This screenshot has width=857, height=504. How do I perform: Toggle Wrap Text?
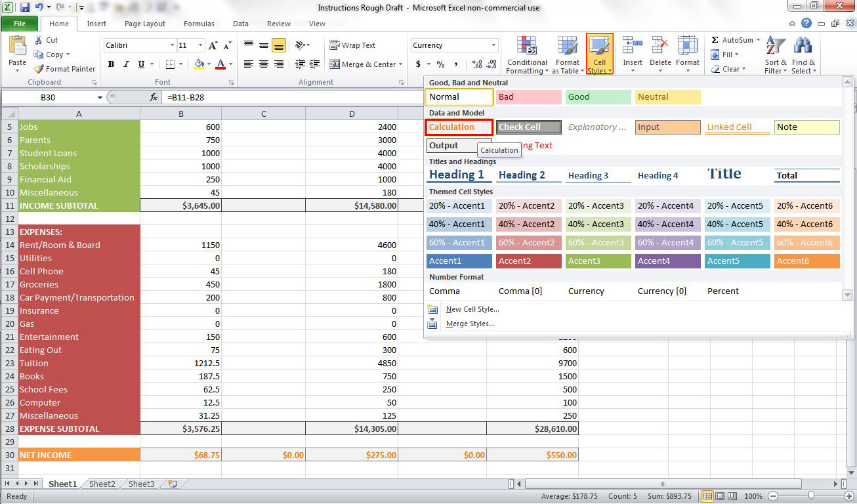tap(352, 45)
